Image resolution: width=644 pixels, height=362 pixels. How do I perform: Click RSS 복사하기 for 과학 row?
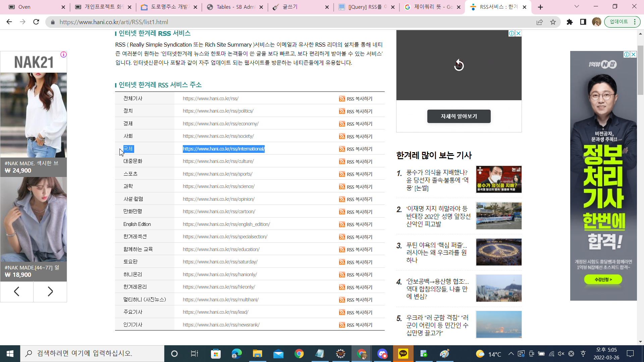tap(356, 187)
